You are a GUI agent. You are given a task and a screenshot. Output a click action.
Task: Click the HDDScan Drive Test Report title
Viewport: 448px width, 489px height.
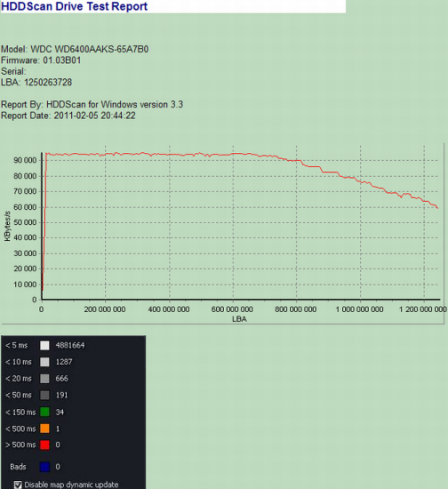pyautogui.click(x=74, y=6)
